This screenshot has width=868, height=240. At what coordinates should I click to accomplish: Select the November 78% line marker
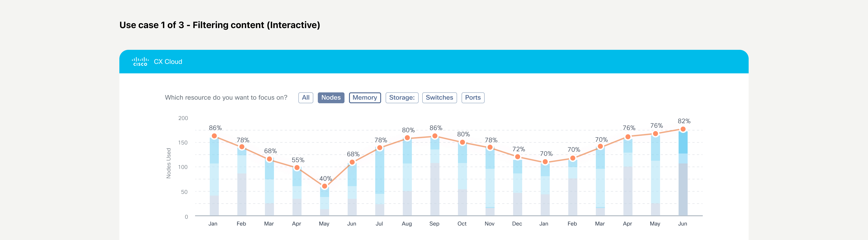pos(490,147)
